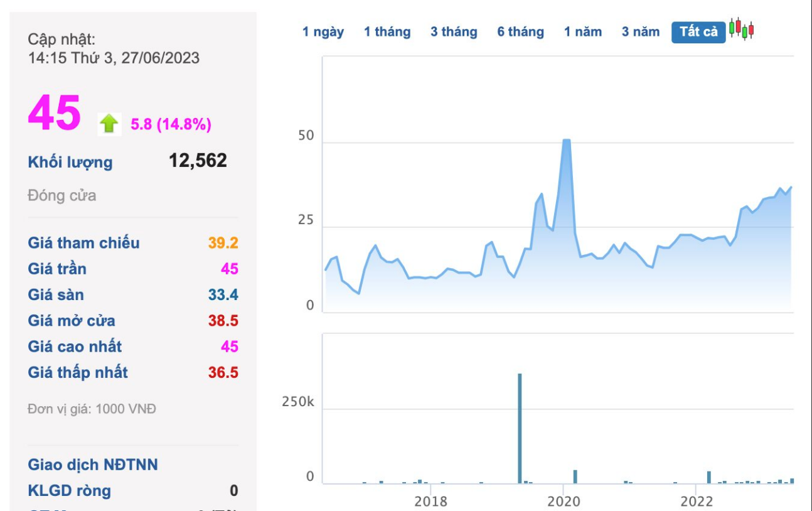Image resolution: width=812 pixels, height=511 pixels.
Task: Click the 'Giao dịch NĐTNN' heading
Action: pyautogui.click(x=93, y=465)
